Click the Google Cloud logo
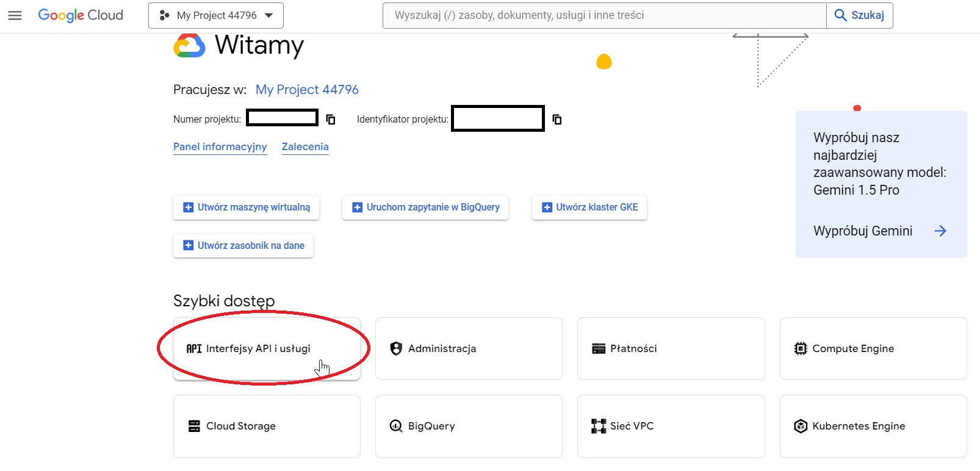Image resolution: width=980 pixels, height=471 pixels. (x=81, y=15)
